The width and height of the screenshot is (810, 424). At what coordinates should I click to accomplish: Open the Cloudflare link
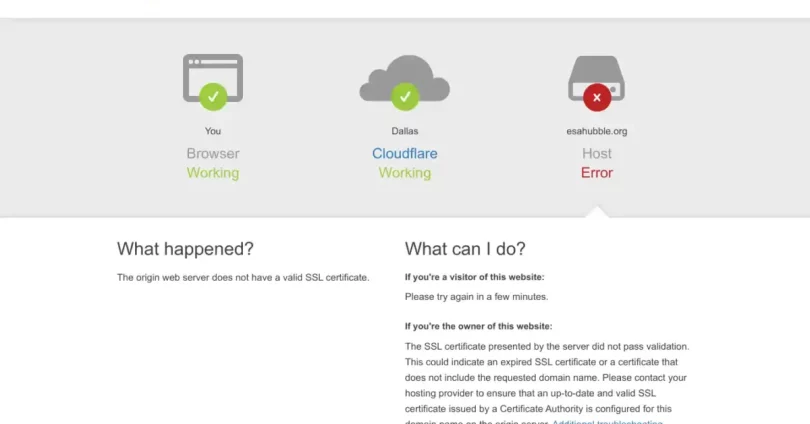click(x=404, y=154)
